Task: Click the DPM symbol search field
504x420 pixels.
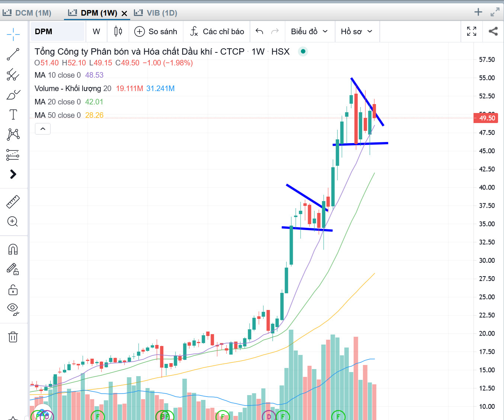Action: pyautogui.click(x=58, y=32)
